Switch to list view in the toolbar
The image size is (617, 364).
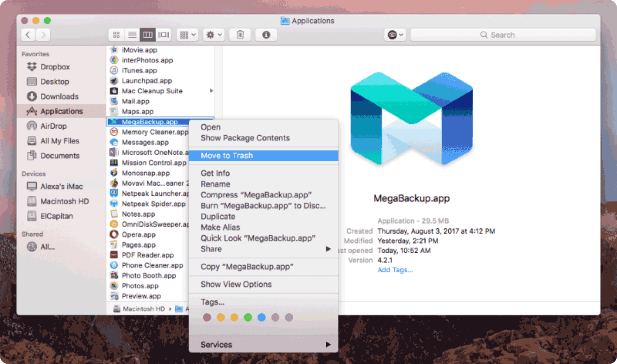(x=132, y=35)
